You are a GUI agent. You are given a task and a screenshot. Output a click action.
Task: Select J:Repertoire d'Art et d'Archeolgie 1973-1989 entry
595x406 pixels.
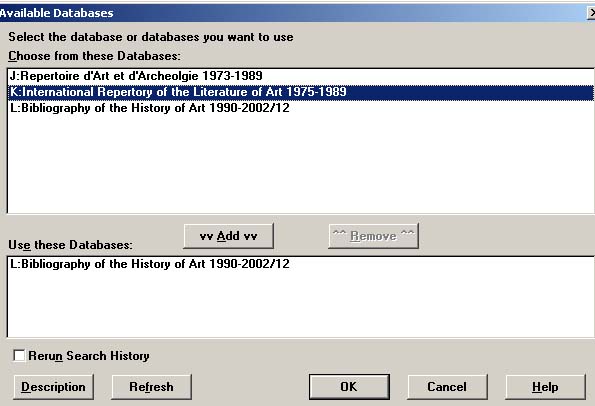pos(136,76)
